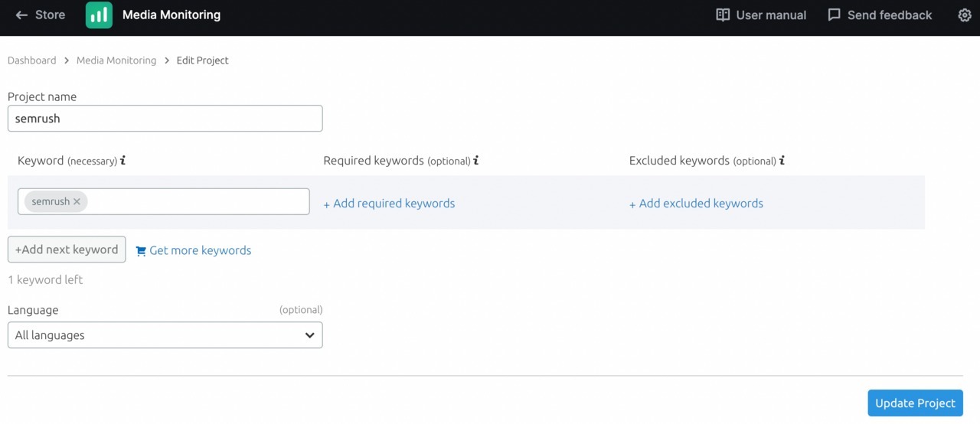The width and height of the screenshot is (980, 424).
Task: Click the '1 keyword left' text
Action: [x=45, y=280]
